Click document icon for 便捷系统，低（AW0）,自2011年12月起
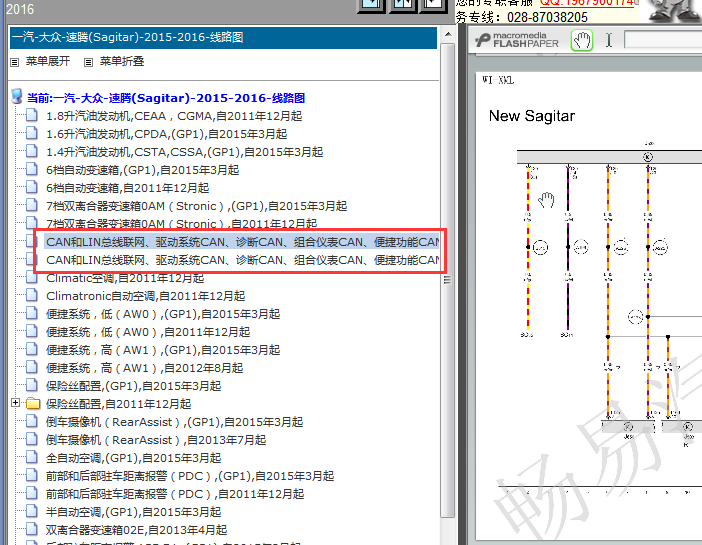702x545 pixels. (31, 331)
